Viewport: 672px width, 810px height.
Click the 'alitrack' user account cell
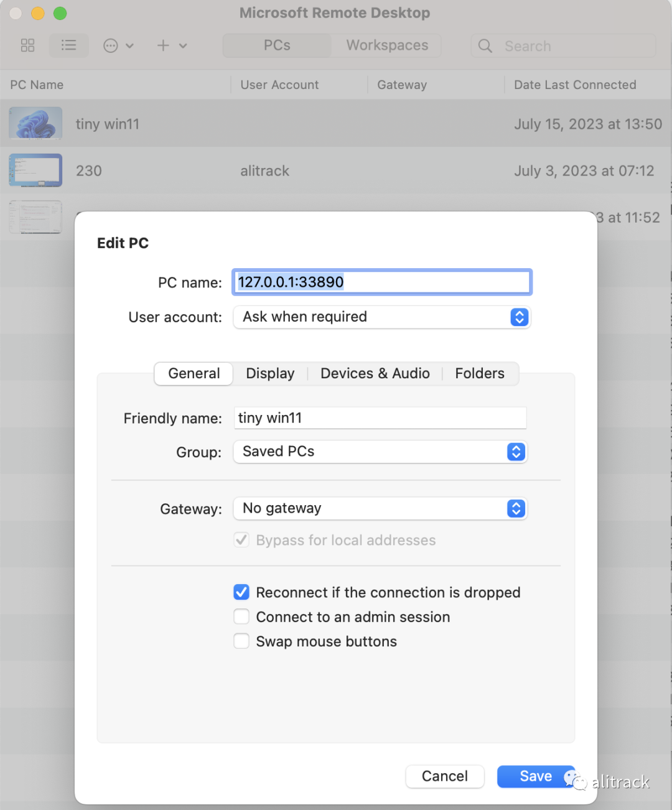pos(265,170)
